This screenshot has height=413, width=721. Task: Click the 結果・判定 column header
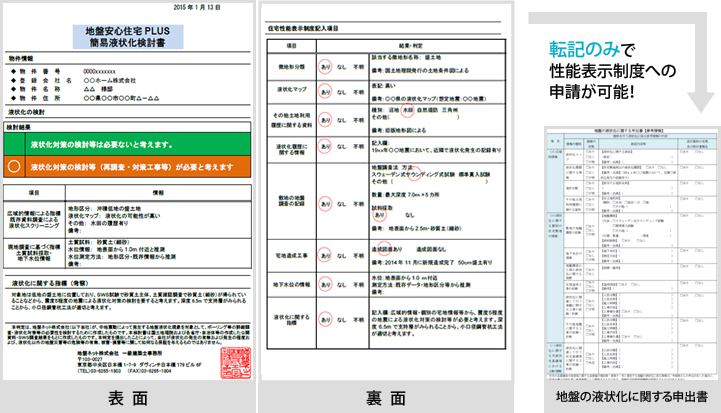(x=411, y=46)
